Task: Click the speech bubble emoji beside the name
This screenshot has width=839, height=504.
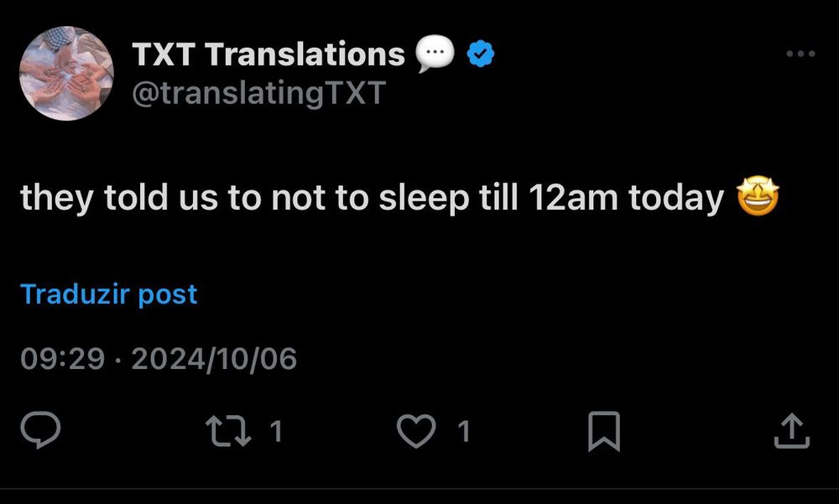Action: (435, 55)
